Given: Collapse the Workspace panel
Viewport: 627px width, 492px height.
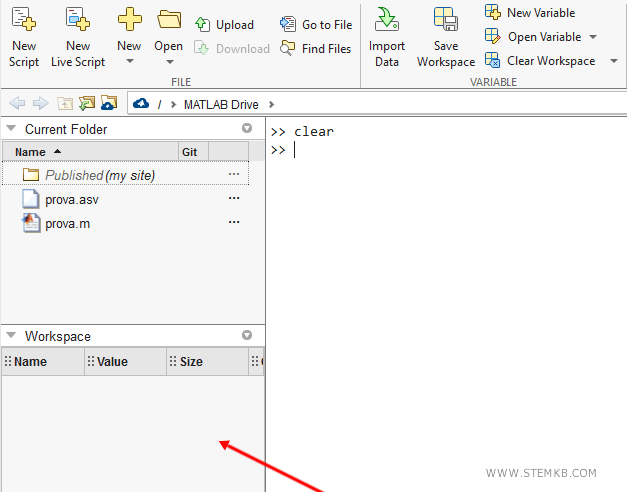Looking at the screenshot, I should pos(11,337).
